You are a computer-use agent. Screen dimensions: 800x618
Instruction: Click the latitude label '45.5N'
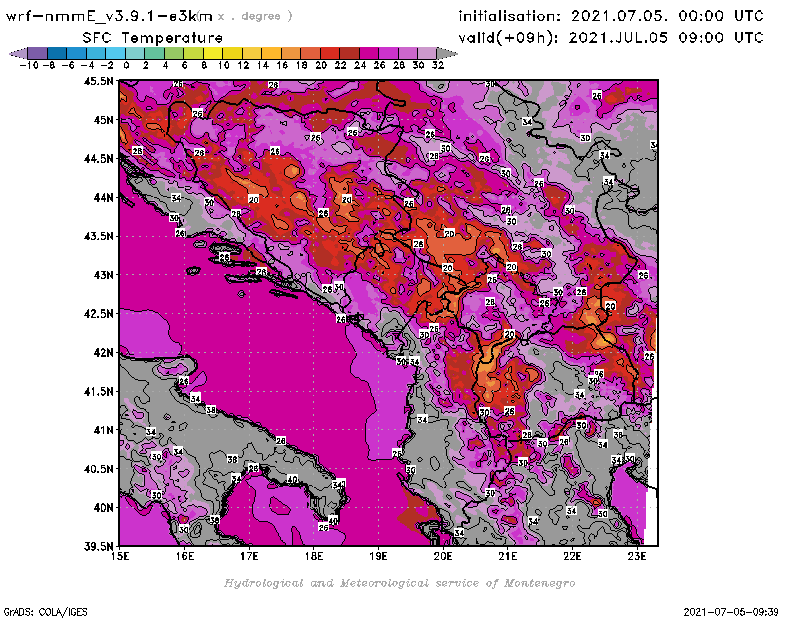click(98, 81)
